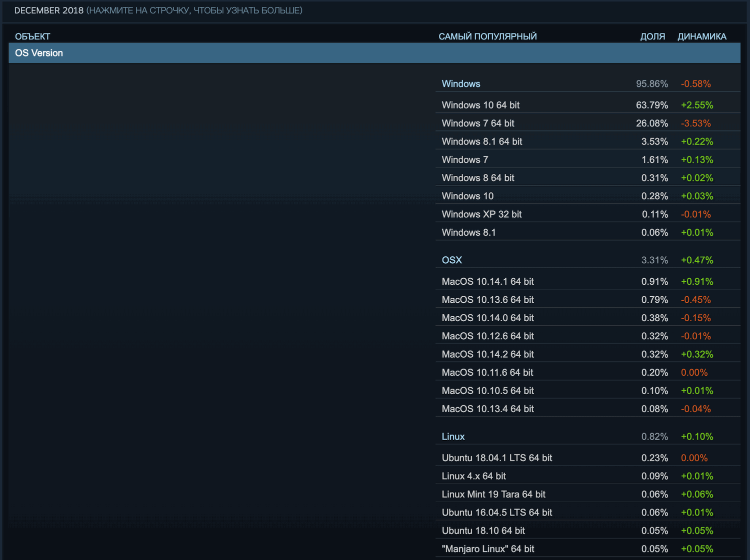Screen dimensions: 750x560
Task: Click the ДОЛЯ column header
Action: 653,36
